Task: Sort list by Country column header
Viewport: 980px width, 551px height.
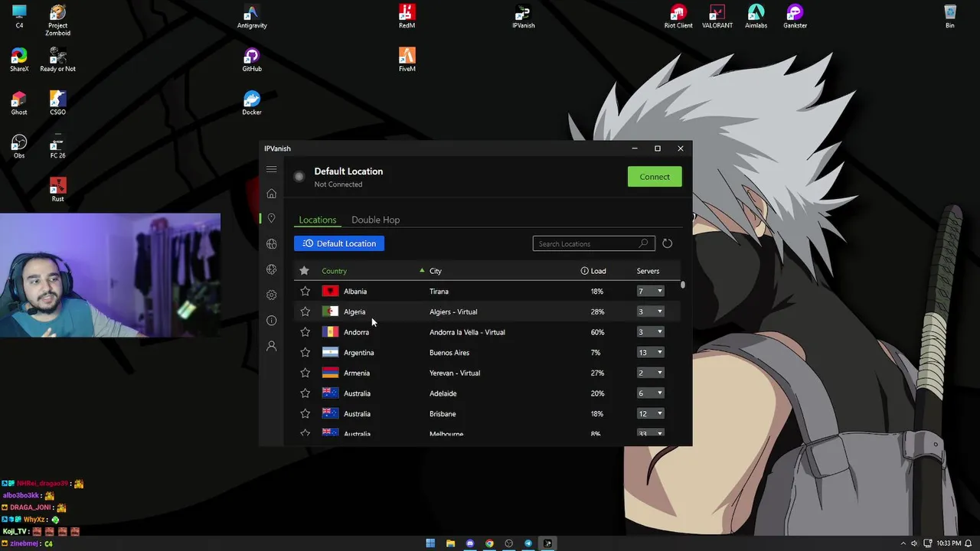Action: click(334, 271)
